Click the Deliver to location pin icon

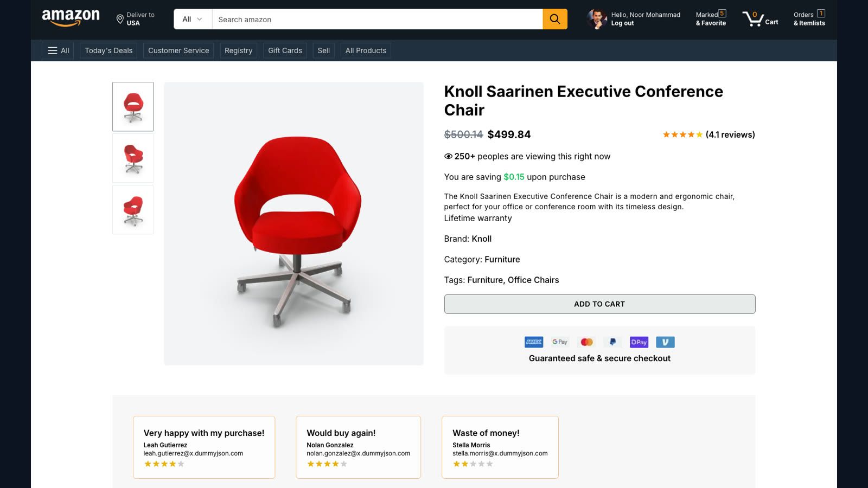pyautogui.click(x=120, y=20)
